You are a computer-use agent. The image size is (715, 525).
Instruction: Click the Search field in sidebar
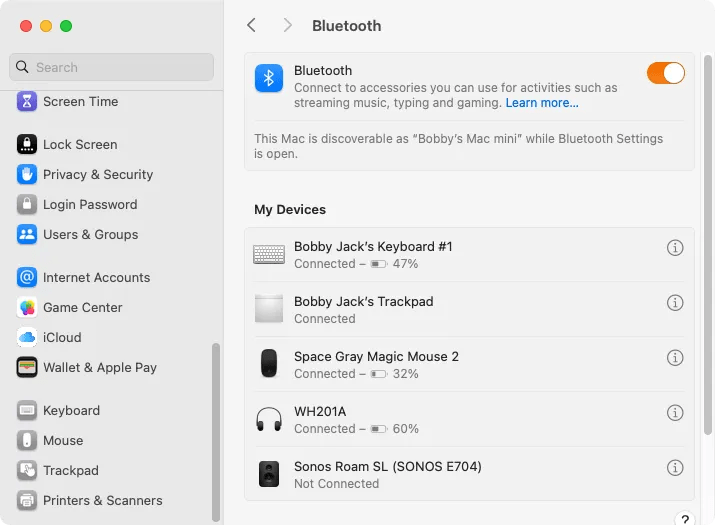click(x=111, y=67)
